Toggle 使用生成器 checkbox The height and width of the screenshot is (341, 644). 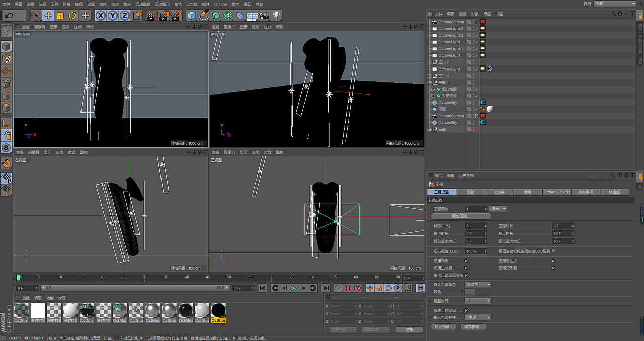pos(466,268)
